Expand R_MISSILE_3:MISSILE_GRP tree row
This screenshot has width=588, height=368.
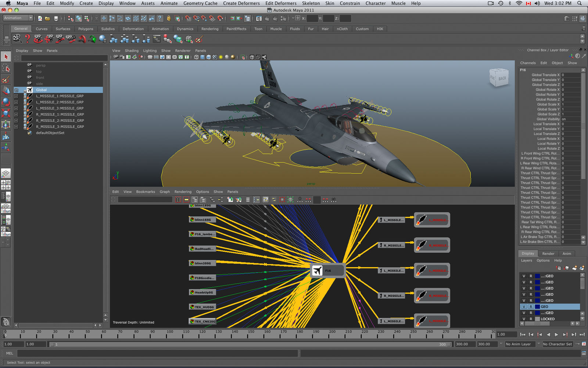tap(16, 127)
